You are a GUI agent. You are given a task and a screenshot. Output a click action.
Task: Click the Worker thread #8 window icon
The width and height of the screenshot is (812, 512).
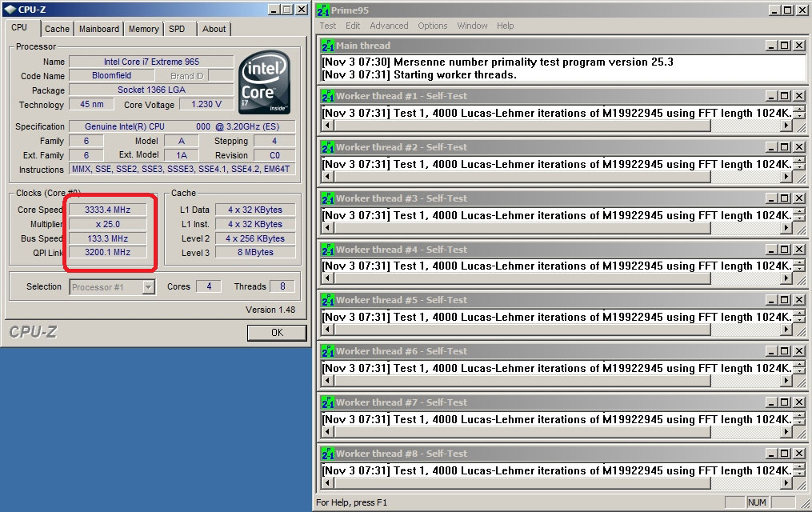(328, 454)
